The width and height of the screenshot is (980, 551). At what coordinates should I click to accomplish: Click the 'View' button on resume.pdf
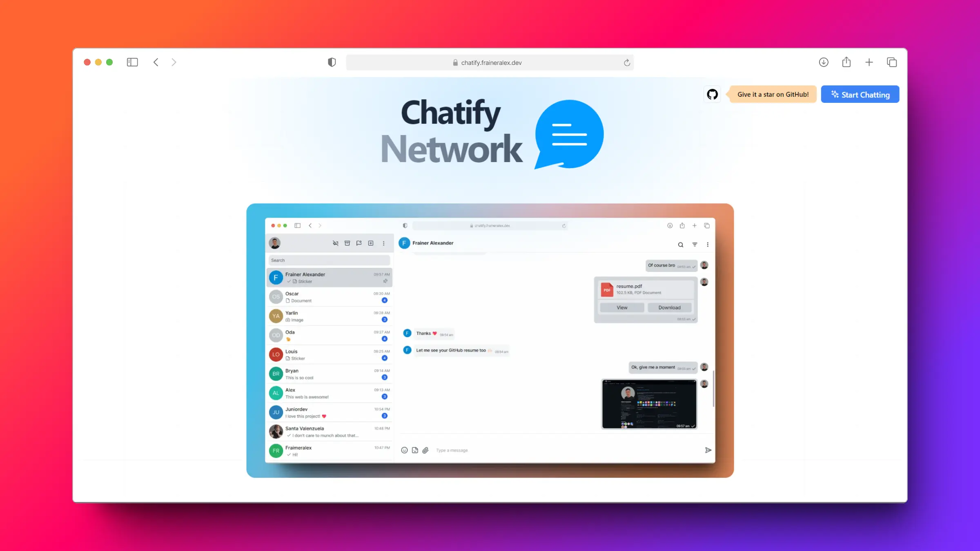coord(621,307)
